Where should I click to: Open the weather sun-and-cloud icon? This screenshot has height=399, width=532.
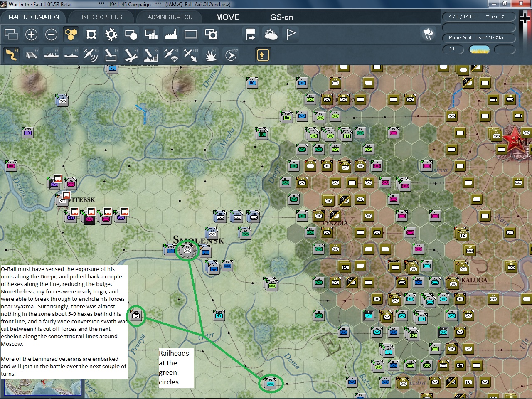271,34
